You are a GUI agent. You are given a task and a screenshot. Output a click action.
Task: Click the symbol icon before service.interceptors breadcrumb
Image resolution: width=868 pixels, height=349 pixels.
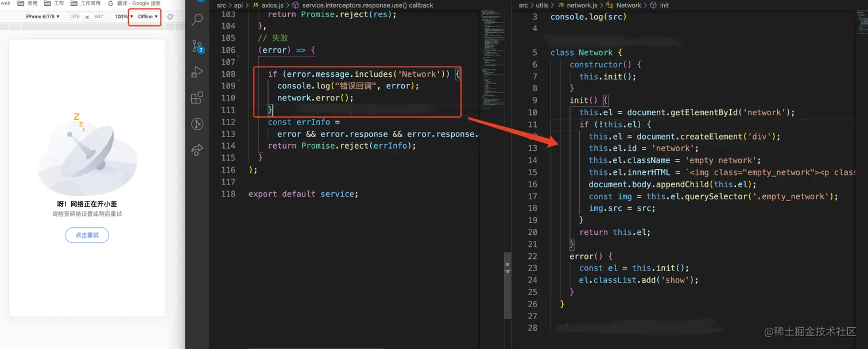(x=296, y=5)
